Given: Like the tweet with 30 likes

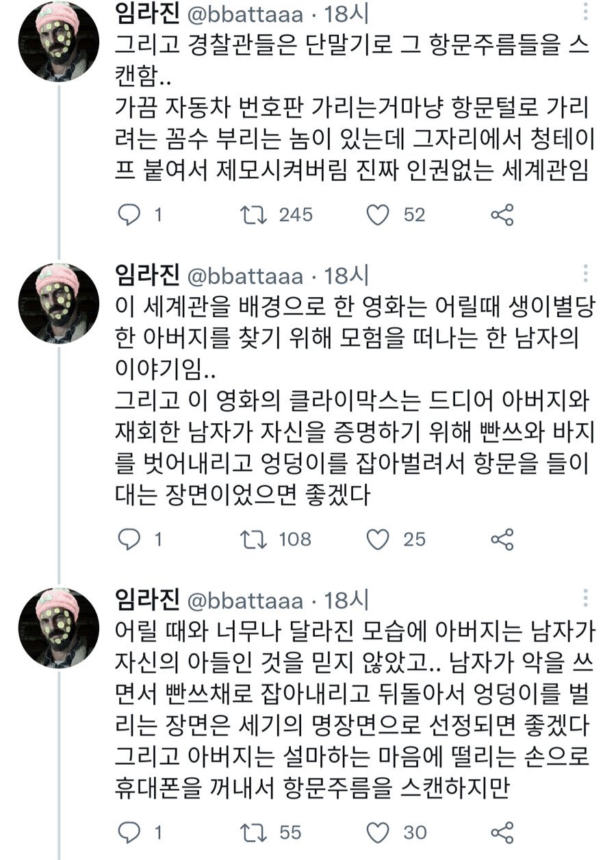Looking at the screenshot, I should [378, 833].
